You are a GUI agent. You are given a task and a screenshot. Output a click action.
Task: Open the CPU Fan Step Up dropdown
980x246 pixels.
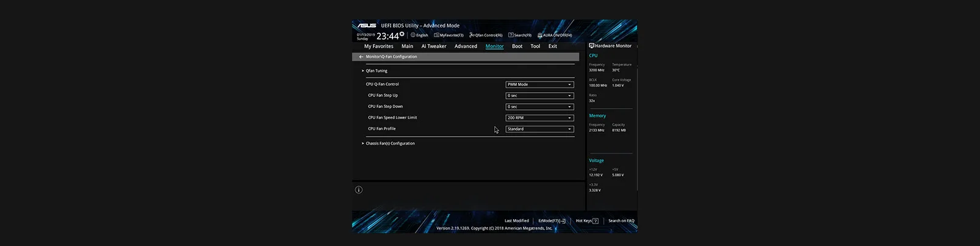click(x=539, y=95)
